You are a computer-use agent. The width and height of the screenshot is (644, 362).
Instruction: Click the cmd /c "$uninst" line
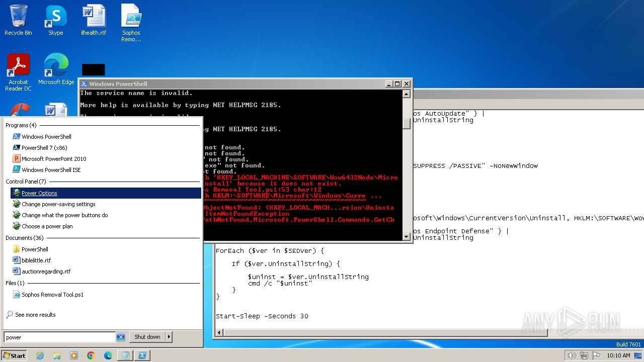click(280, 283)
